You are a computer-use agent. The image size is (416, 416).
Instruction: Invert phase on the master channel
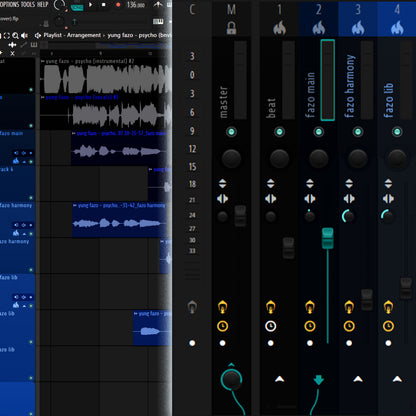[222, 183]
